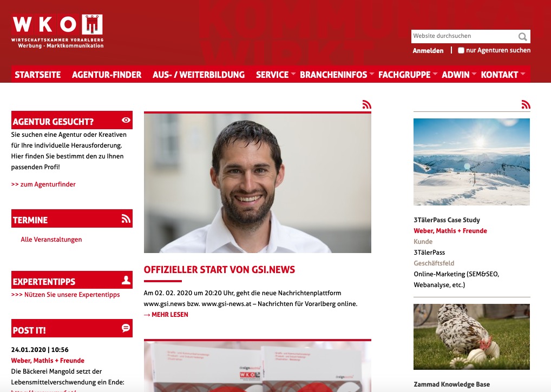Screen dimensions: 551x392
Task: Enable the 'nur Agenturen suchen' checkbox
Action: click(461, 50)
